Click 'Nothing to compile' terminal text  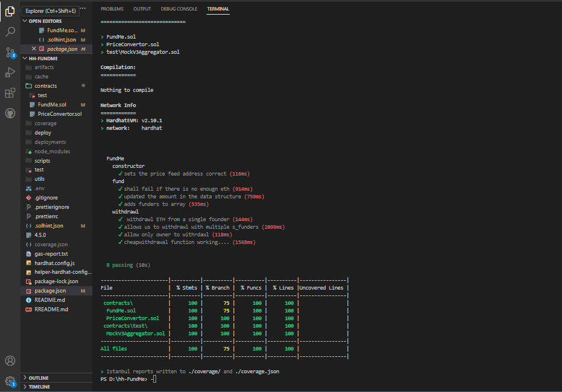127,90
